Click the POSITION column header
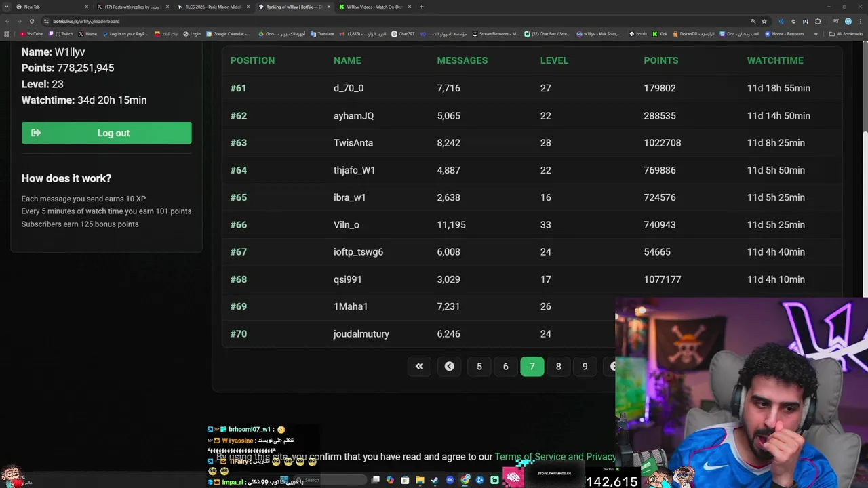Viewport: 868px width, 488px height. tap(252, 60)
